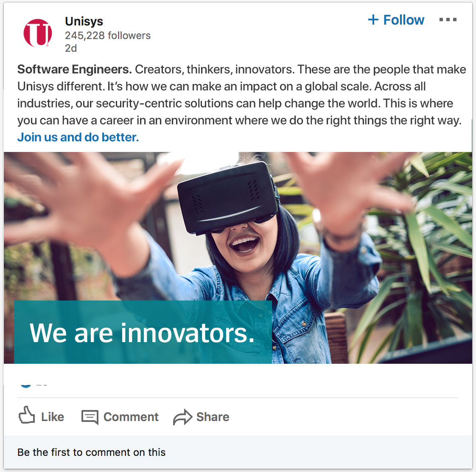Click 'Be the first to comment on this'
Screen dimensions: 476x472
point(91,452)
